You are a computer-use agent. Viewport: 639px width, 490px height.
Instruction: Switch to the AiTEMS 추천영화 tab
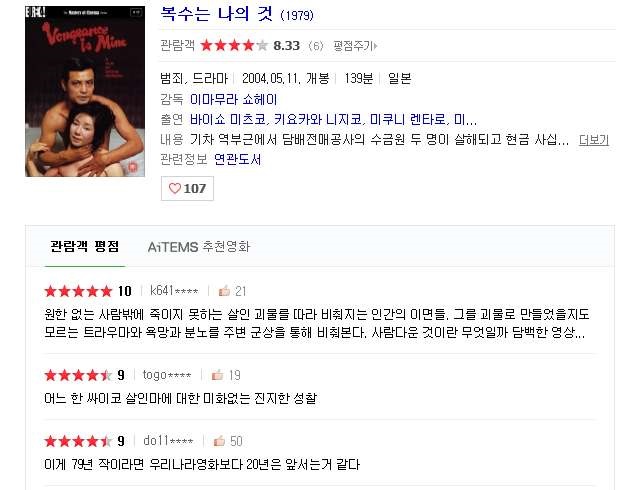point(199,247)
